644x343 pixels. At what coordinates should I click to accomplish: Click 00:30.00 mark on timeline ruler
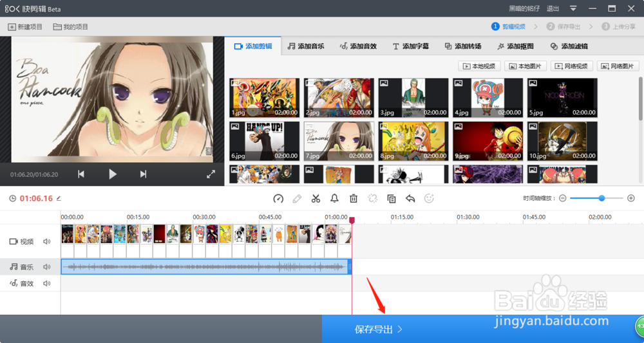(x=204, y=217)
